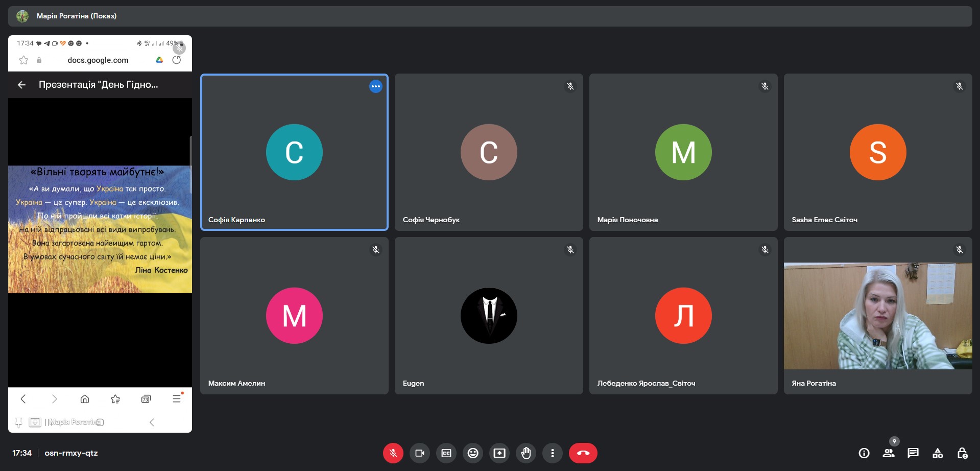Raise your hand in the meeting
The height and width of the screenshot is (471, 980).
click(525, 453)
